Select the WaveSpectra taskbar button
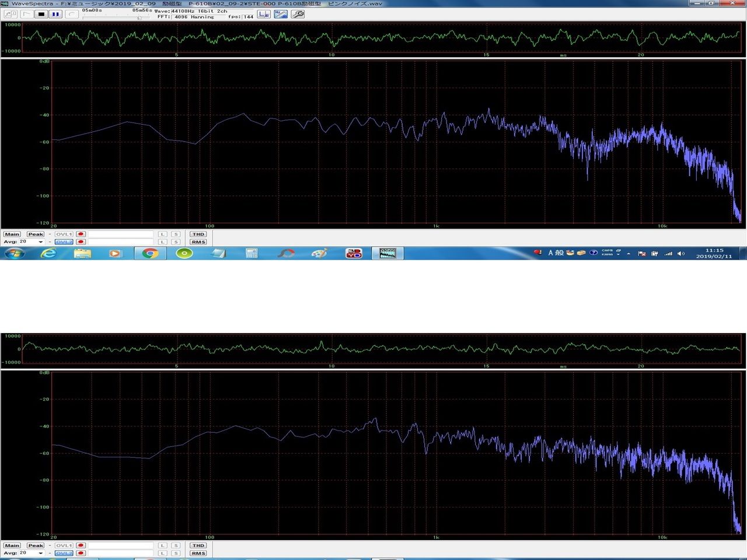Viewport: 747px width, 560px height. coord(388,253)
